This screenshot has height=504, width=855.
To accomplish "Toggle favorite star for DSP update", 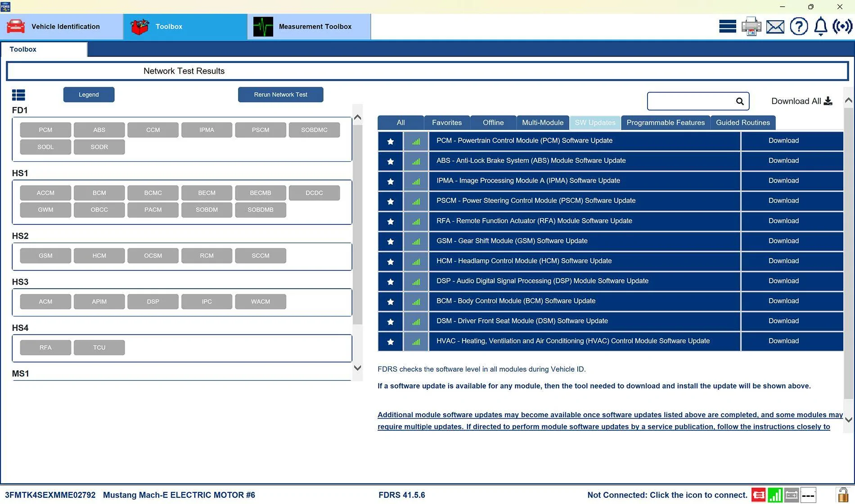I will point(391,281).
